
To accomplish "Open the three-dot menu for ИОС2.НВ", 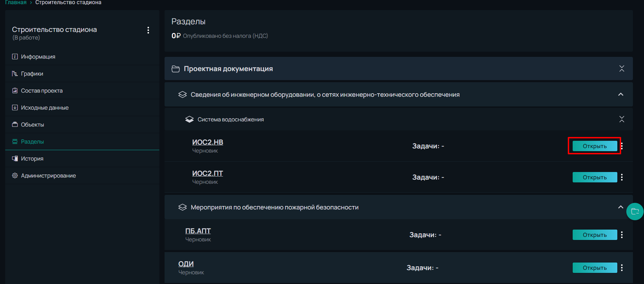I will pyautogui.click(x=622, y=146).
